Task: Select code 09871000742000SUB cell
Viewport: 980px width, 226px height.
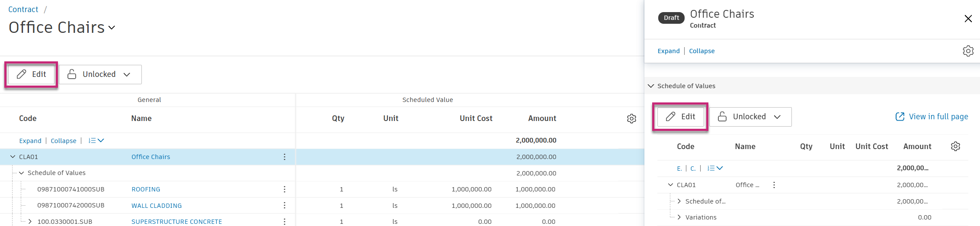Action: point(71,205)
